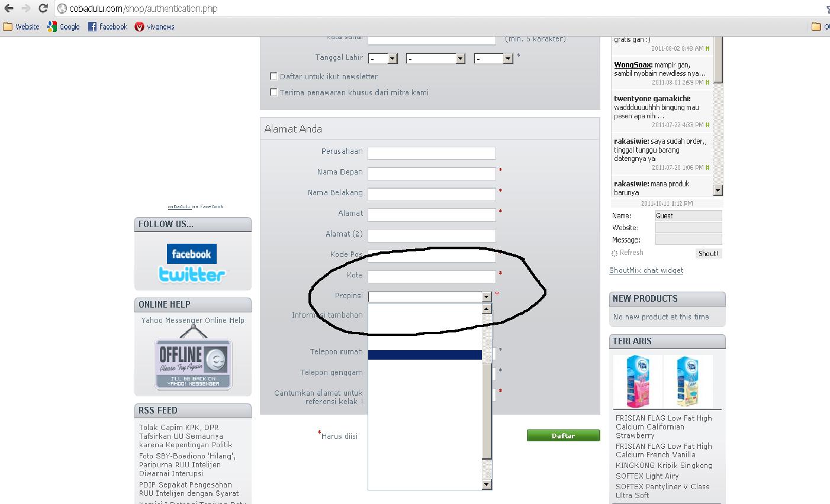Open the Website bookmarks folder

pos(21,27)
